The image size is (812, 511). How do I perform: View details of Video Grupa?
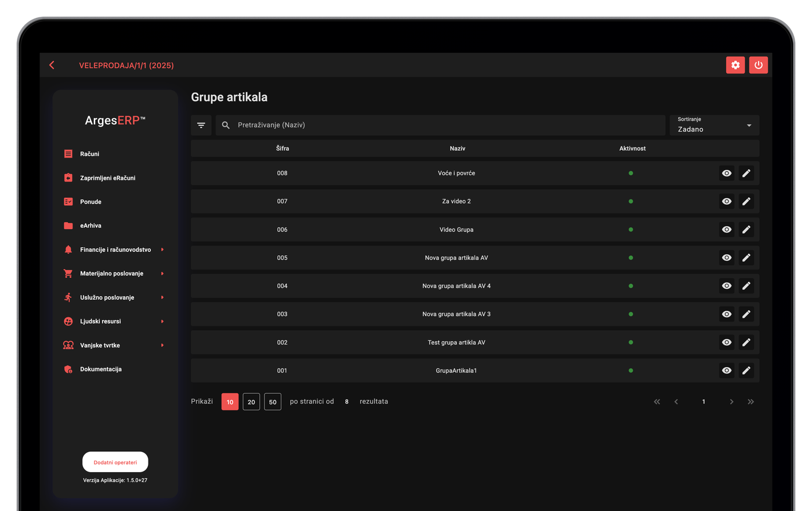(x=727, y=230)
